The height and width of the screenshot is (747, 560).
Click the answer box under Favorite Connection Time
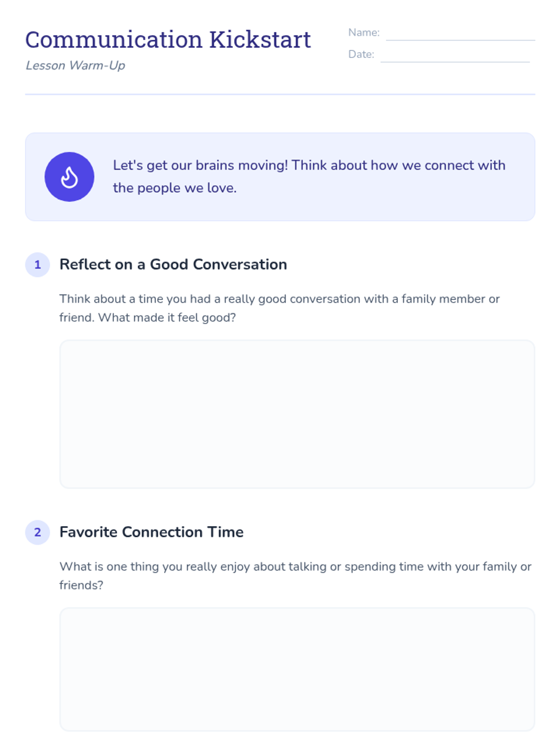tap(297, 669)
